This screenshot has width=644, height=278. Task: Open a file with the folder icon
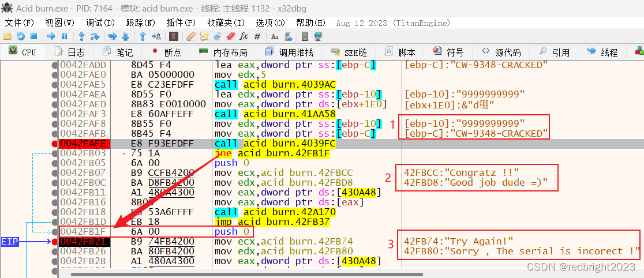(7, 36)
